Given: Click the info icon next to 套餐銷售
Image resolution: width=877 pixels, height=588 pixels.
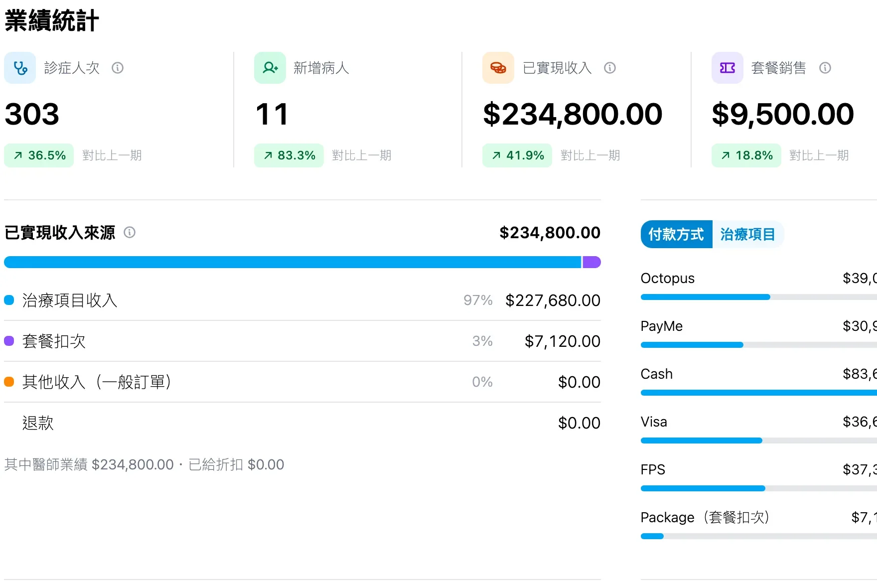Looking at the screenshot, I should [x=825, y=68].
